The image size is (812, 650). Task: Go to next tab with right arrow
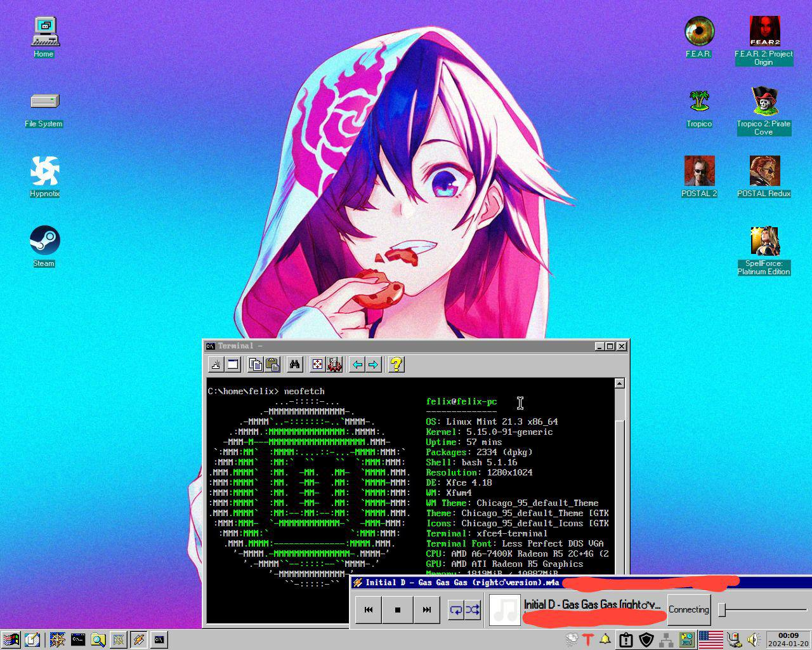[373, 364]
